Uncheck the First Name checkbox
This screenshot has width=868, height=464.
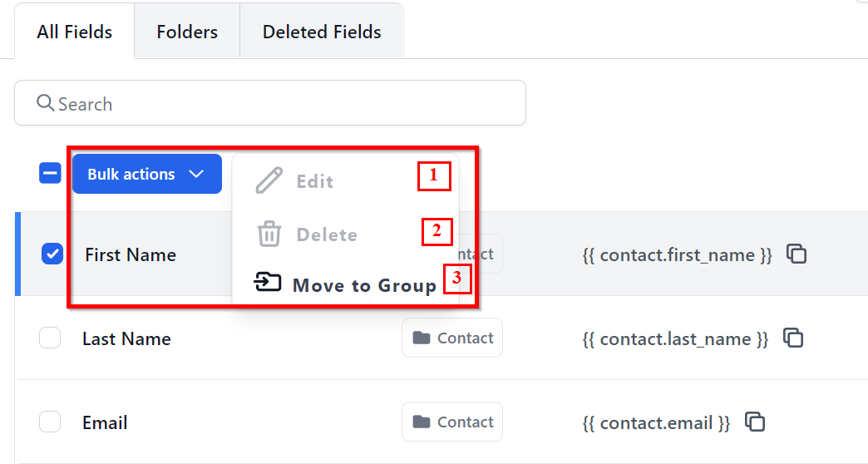click(x=52, y=254)
